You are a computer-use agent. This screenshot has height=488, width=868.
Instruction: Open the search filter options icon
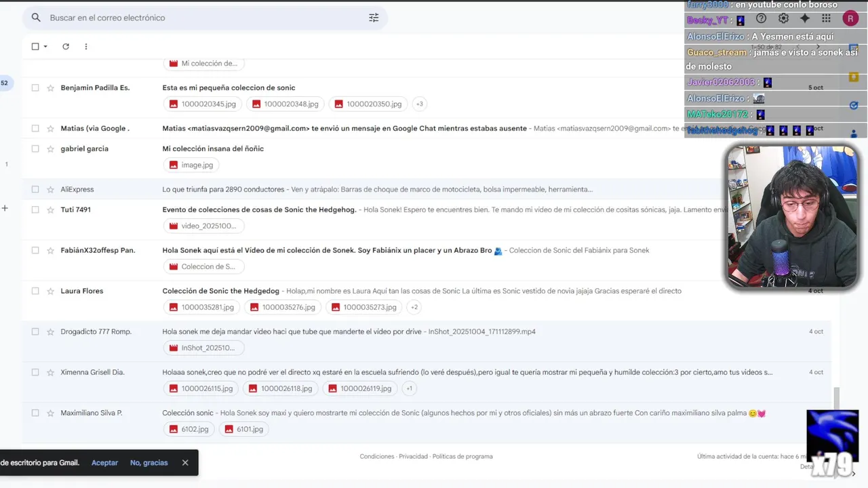[x=374, y=18]
